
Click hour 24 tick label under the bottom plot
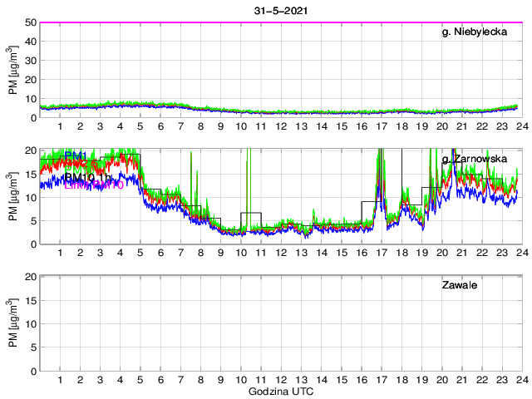point(521,380)
